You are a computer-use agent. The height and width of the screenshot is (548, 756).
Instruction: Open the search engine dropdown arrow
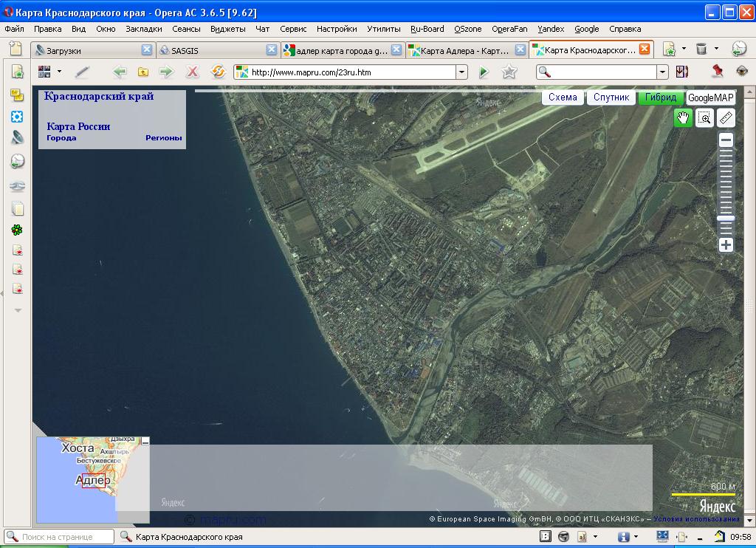click(662, 72)
